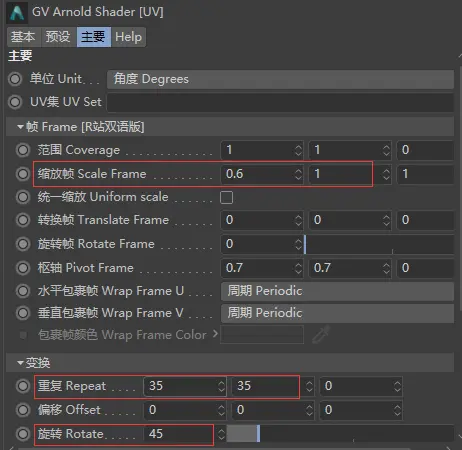Collapse the 变换 section

pyautogui.click(x=20, y=363)
